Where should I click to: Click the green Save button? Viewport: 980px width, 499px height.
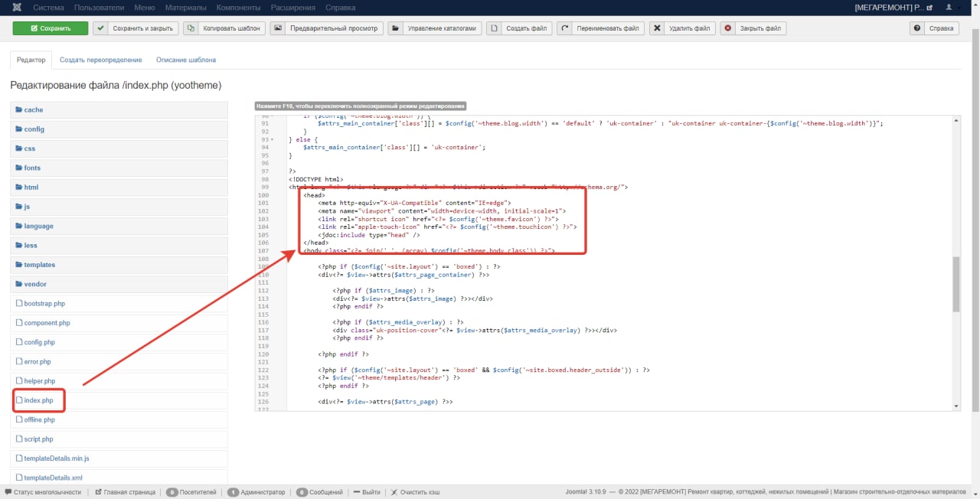[x=50, y=28]
